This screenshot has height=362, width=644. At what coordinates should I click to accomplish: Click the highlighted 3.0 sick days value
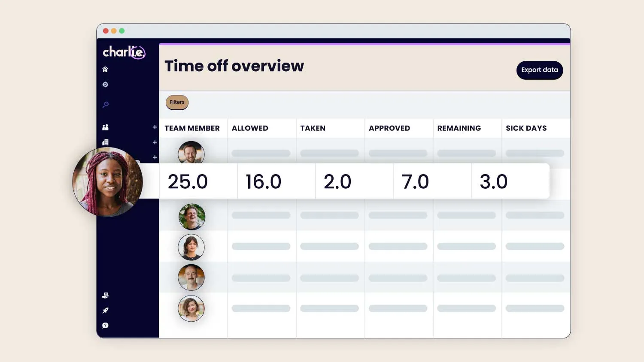493,182
